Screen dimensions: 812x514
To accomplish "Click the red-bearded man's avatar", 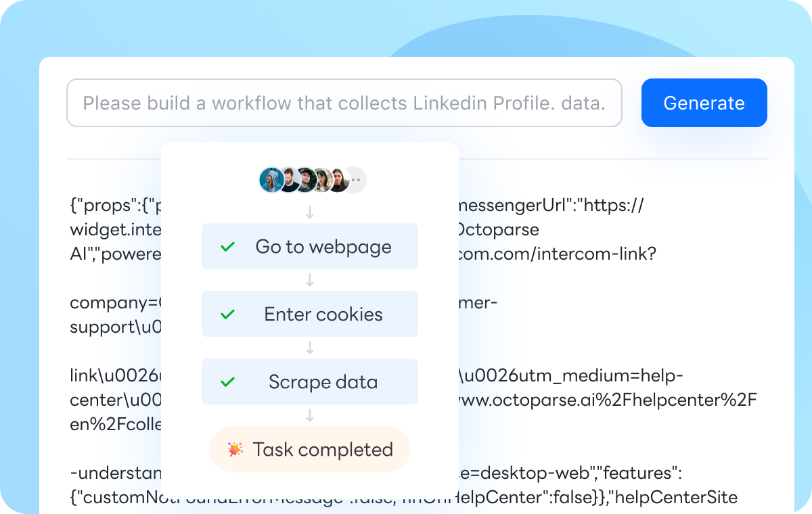I will (x=289, y=180).
